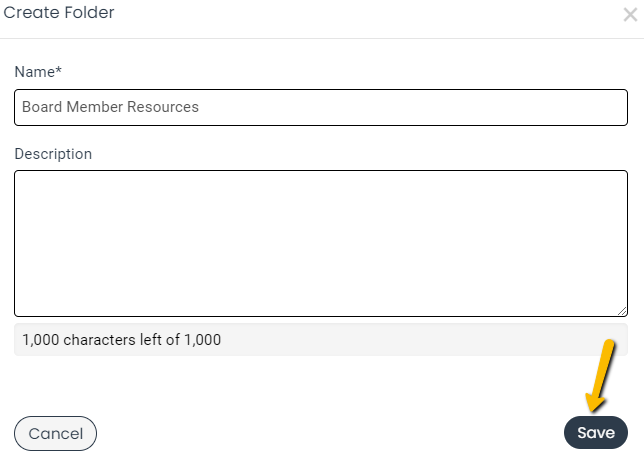The image size is (644, 464).
Task: Save the Board Member Resources folder
Action: [596, 432]
